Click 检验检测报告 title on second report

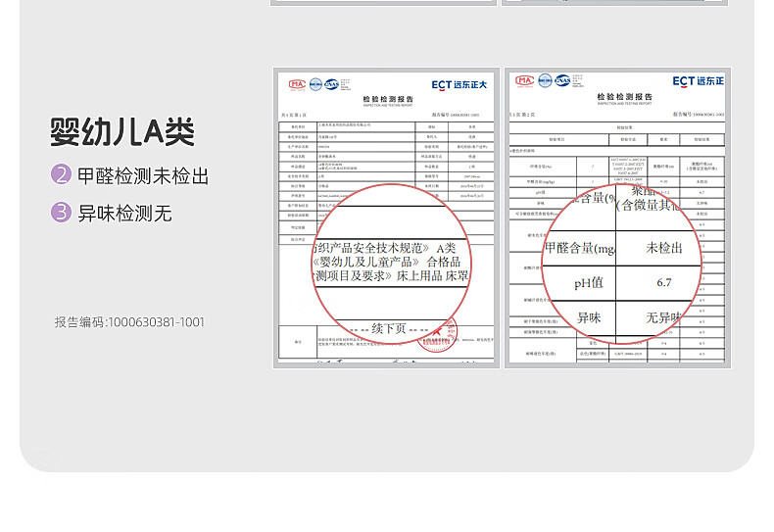pos(624,97)
